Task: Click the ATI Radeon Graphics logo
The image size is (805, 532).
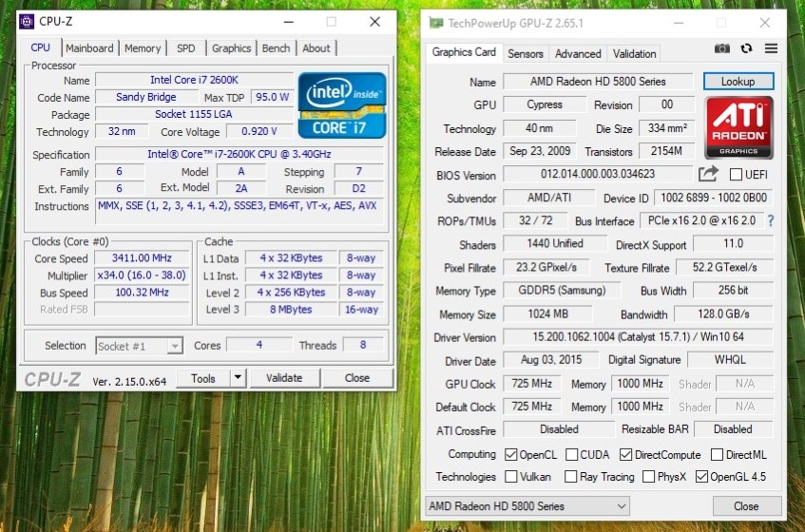Action: pyautogui.click(x=738, y=127)
